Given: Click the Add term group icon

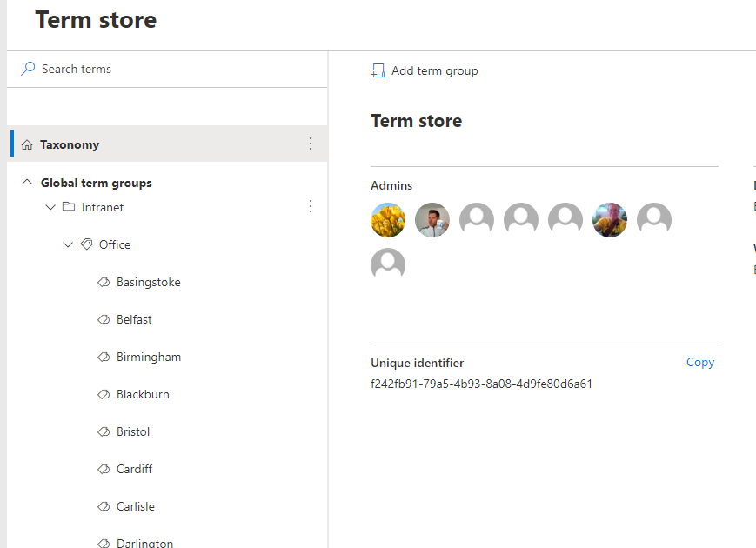Looking at the screenshot, I should (378, 70).
